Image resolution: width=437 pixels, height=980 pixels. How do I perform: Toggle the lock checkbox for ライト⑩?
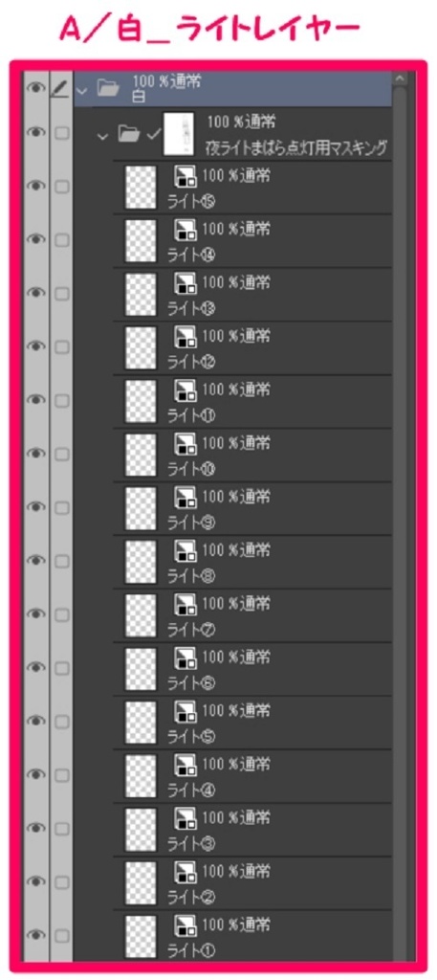pos(61,454)
